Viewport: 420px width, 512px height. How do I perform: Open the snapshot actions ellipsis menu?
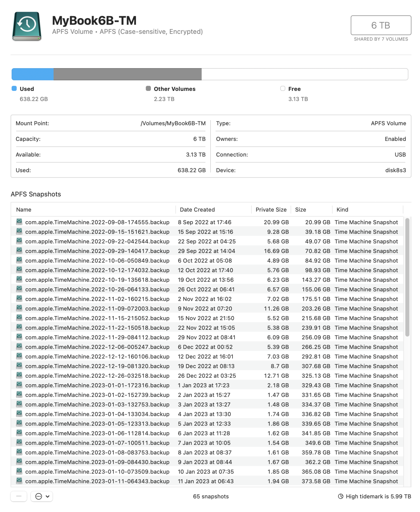click(x=38, y=496)
